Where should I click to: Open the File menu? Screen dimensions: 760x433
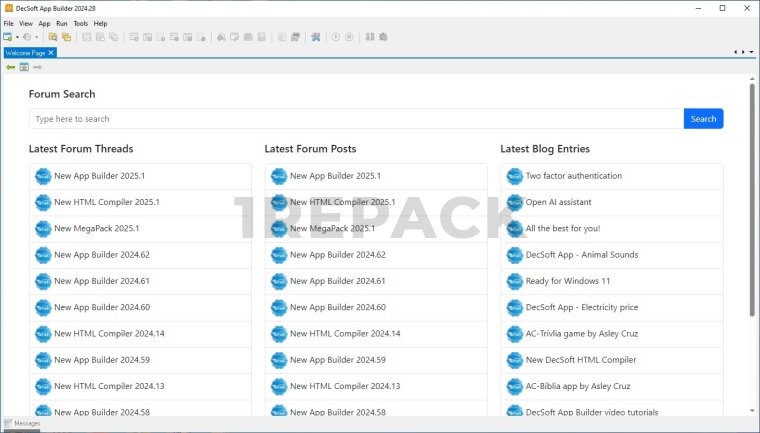(9, 23)
